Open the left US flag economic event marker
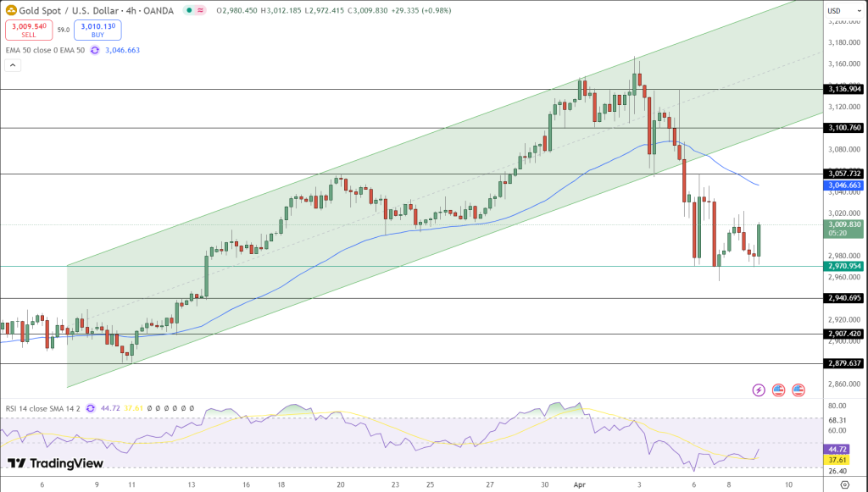This screenshot has height=492, width=868. point(779,390)
